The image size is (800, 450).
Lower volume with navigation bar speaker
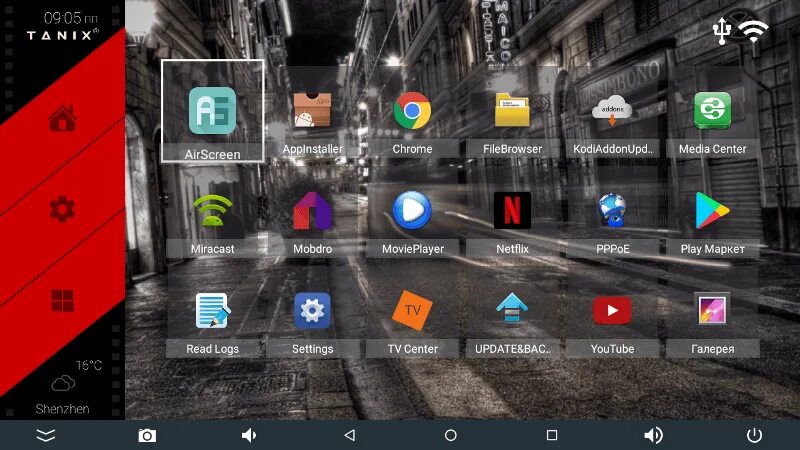click(x=248, y=435)
